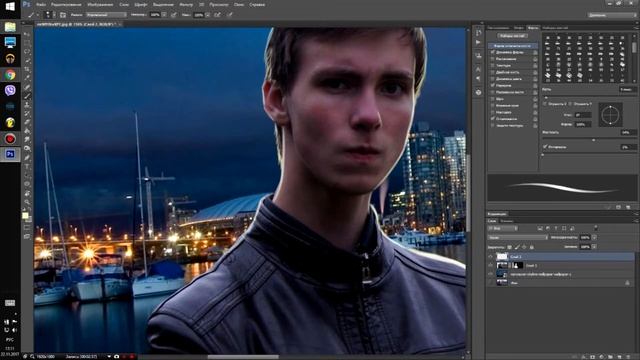Enable airbrush mode in options bar
Screen dimensions: 640x360
click(217, 15)
